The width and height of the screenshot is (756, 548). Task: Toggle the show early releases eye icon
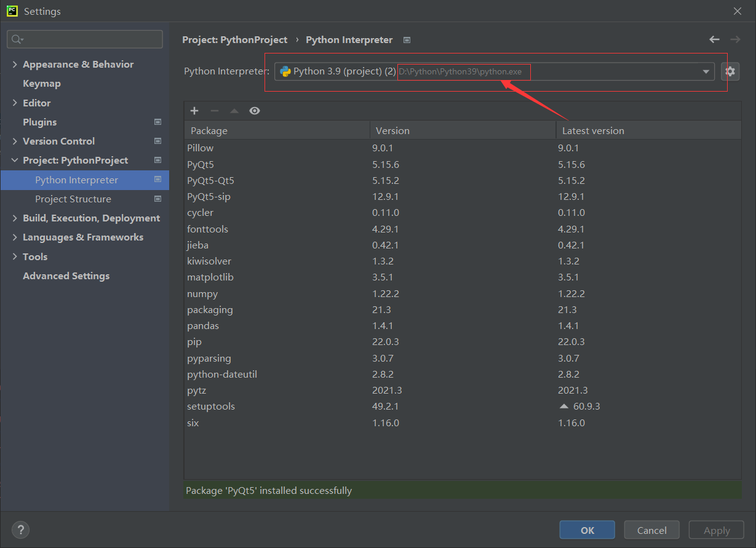pos(255,111)
